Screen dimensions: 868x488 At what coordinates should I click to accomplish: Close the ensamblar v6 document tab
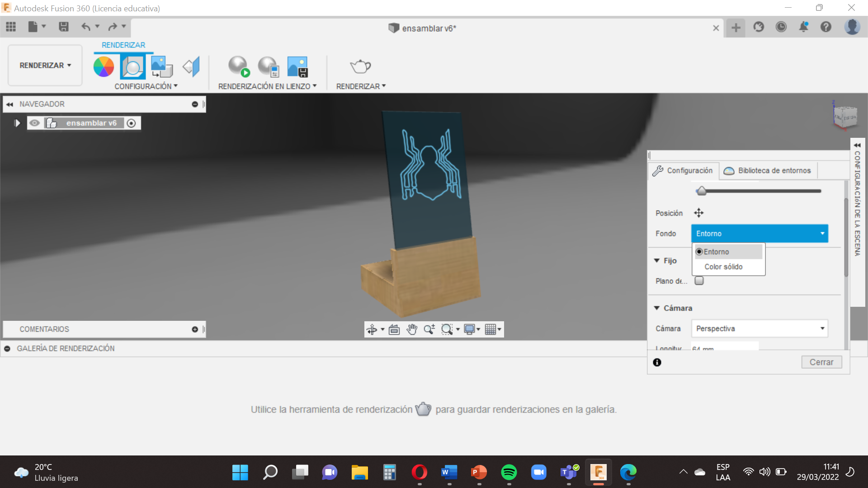click(716, 28)
